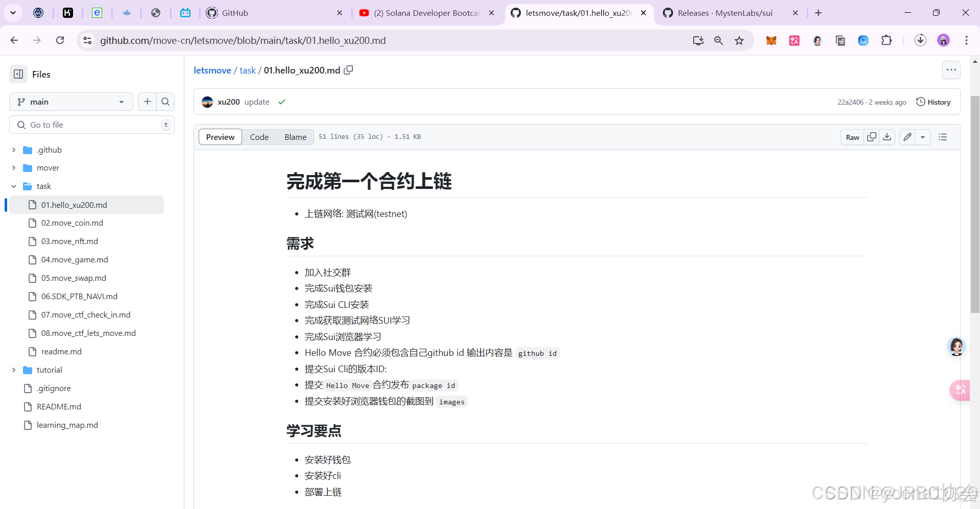Open the document outline icon
Image resolution: width=980 pixels, height=509 pixels.
pyautogui.click(x=942, y=137)
